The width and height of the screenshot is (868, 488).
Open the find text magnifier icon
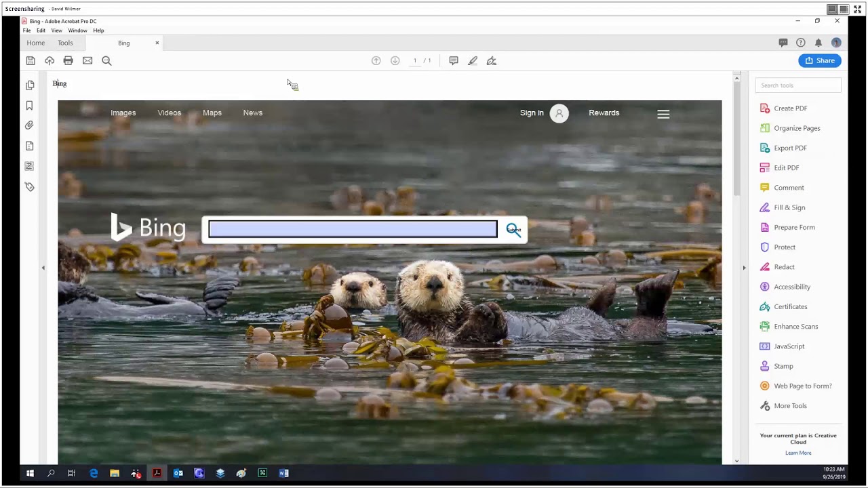tap(106, 60)
